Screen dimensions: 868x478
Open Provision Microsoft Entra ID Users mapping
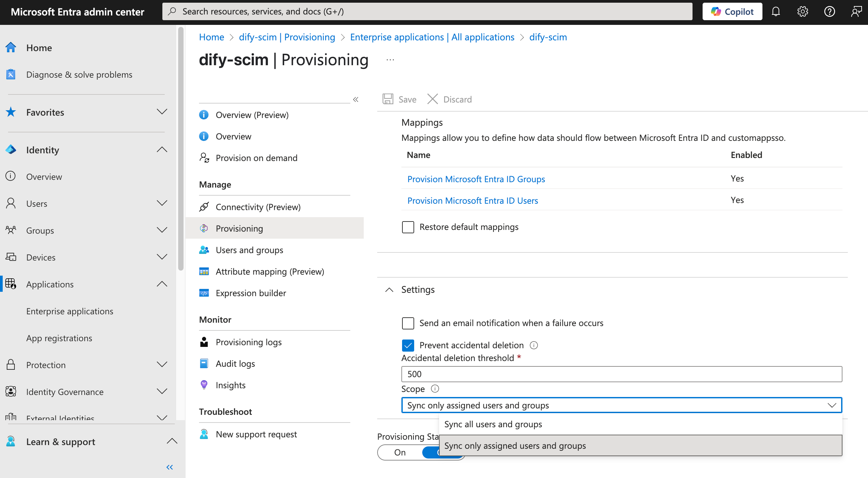pos(472,200)
